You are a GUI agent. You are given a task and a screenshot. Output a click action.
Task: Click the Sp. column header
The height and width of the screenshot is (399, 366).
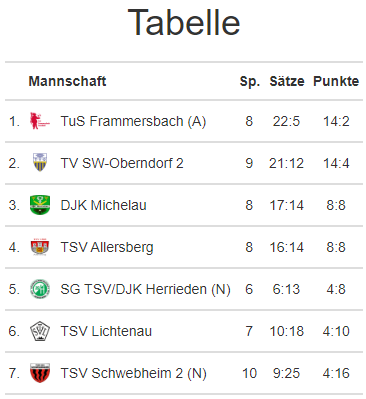[250, 81]
